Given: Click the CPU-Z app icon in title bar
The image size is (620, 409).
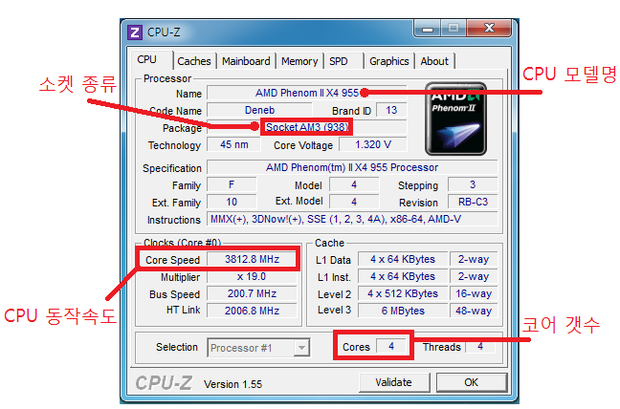Looking at the screenshot, I should [135, 32].
